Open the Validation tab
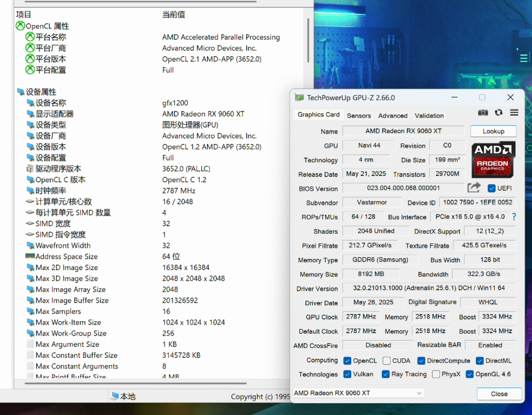The width and height of the screenshot is (532, 415). pyautogui.click(x=429, y=115)
